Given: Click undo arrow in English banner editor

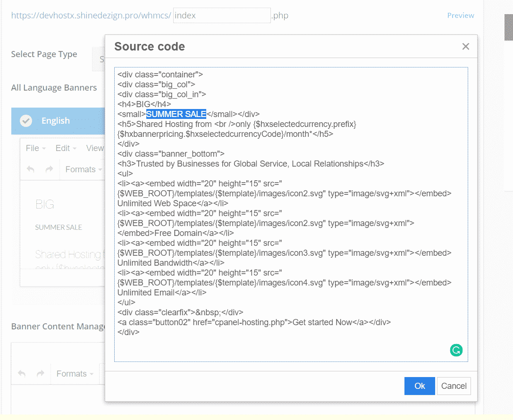Looking at the screenshot, I should coord(31,169).
